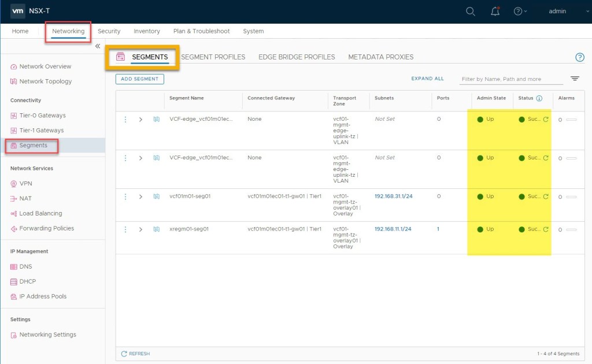The height and width of the screenshot is (364, 592).
Task: Expand the xregm01-seg01 segment row
Action: (x=140, y=229)
